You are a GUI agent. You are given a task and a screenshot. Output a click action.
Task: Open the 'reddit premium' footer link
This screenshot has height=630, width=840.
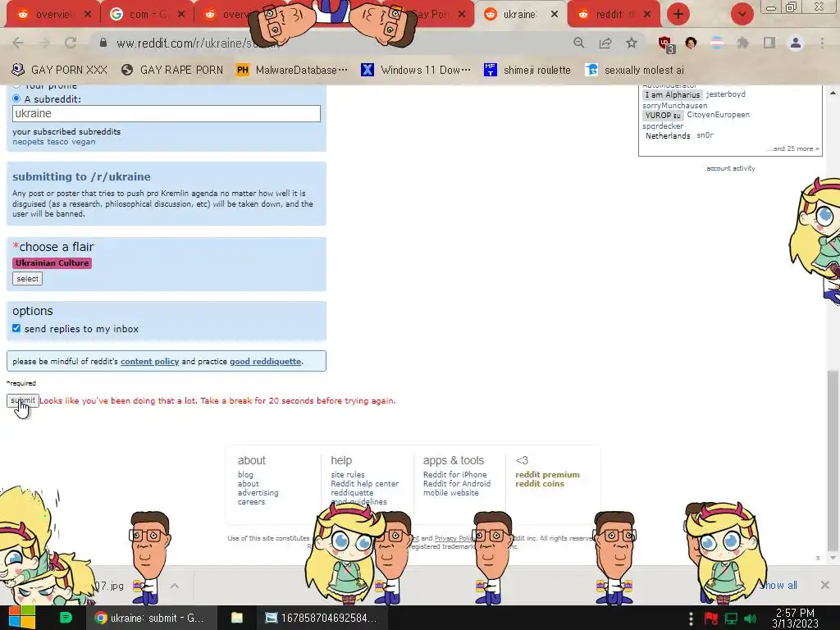tap(547, 475)
